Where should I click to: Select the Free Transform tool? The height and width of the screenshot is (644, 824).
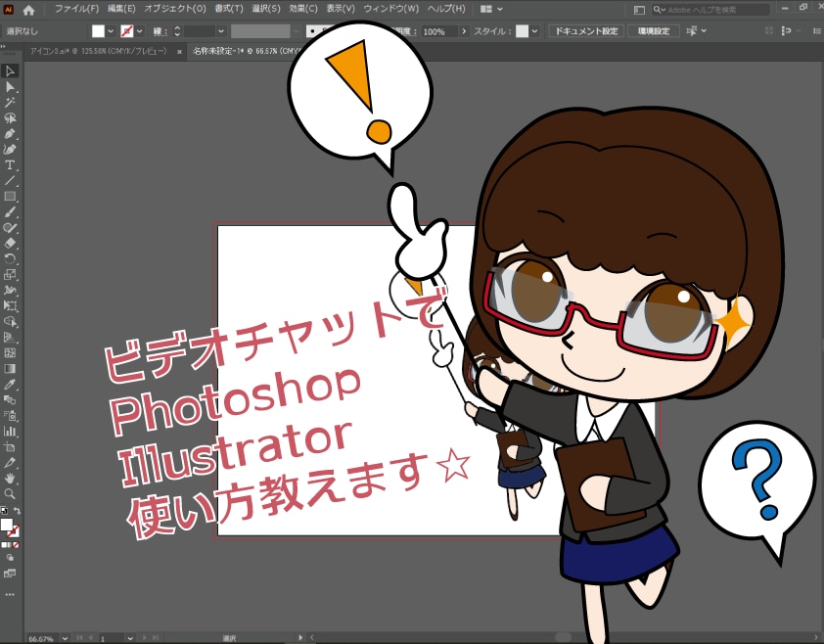pos(10,306)
